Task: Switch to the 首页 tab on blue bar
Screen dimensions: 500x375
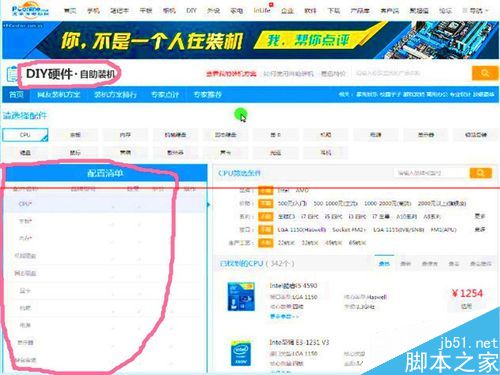Action: click(16, 95)
